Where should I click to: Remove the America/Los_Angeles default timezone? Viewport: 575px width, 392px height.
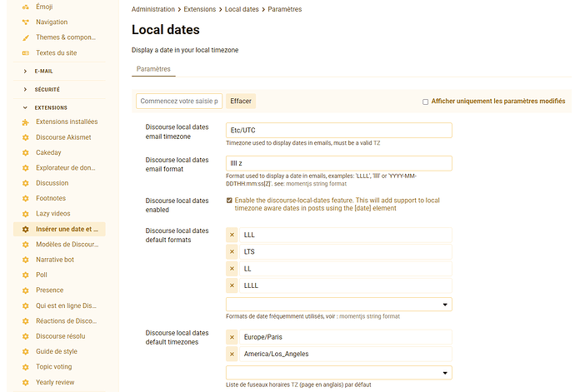pos(232,354)
